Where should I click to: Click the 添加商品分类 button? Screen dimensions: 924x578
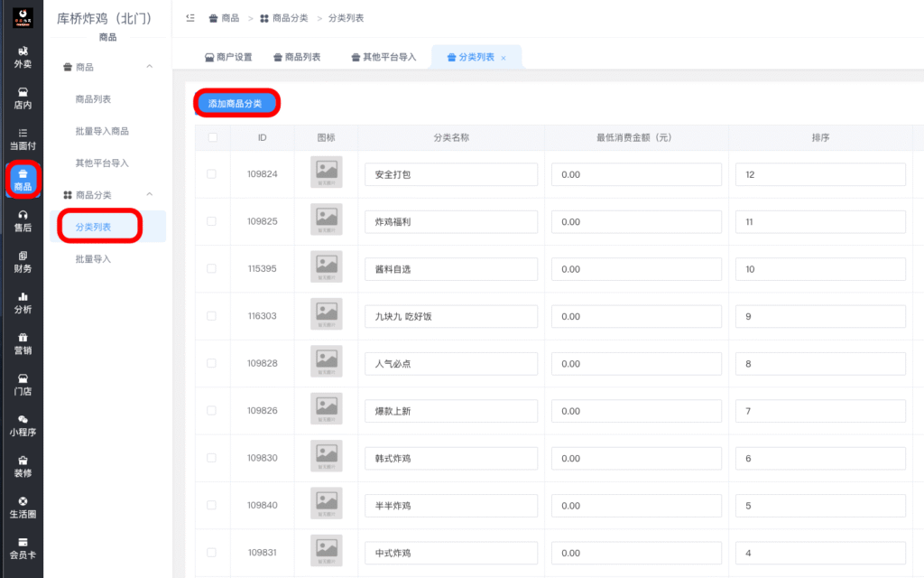click(x=235, y=103)
